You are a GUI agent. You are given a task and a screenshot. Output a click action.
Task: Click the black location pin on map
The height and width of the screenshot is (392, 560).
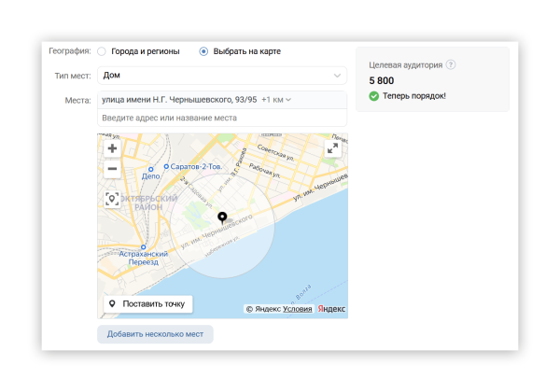(x=222, y=218)
